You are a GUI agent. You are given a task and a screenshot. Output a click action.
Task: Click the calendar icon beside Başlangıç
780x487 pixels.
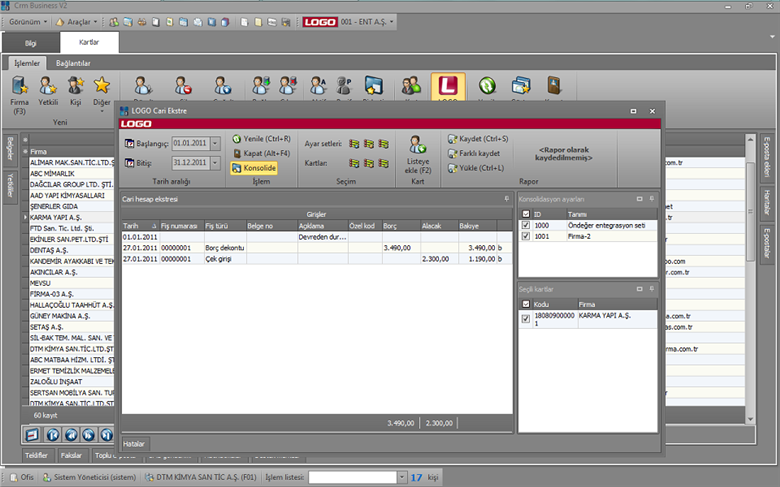pyautogui.click(x=129, y=144)
